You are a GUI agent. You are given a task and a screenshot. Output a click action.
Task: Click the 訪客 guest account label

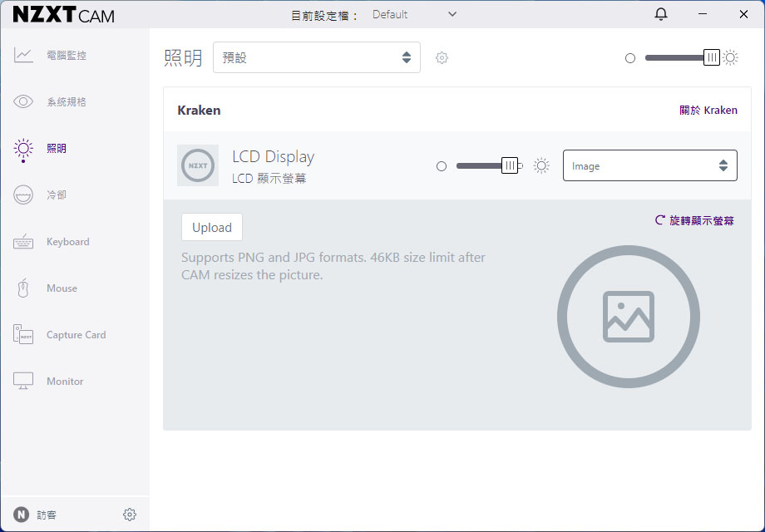[x=47, y=515]
